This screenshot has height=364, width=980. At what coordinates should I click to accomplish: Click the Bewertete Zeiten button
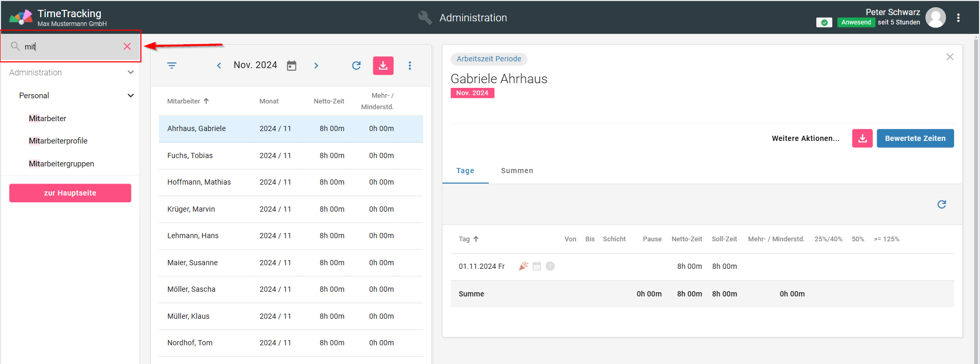coord(915,138)
